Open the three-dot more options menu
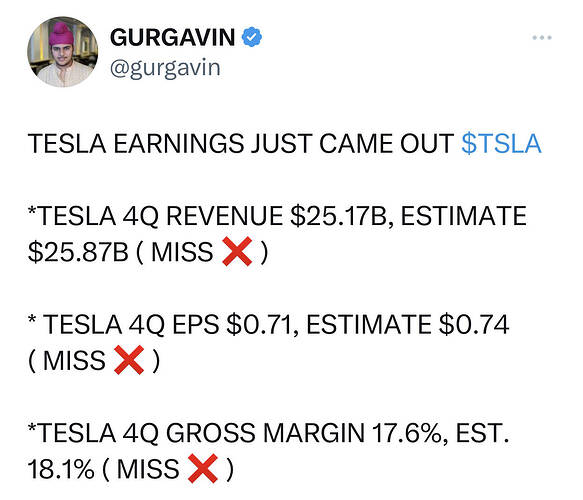Viewport: 583px width, 500px height. [542, 38]
